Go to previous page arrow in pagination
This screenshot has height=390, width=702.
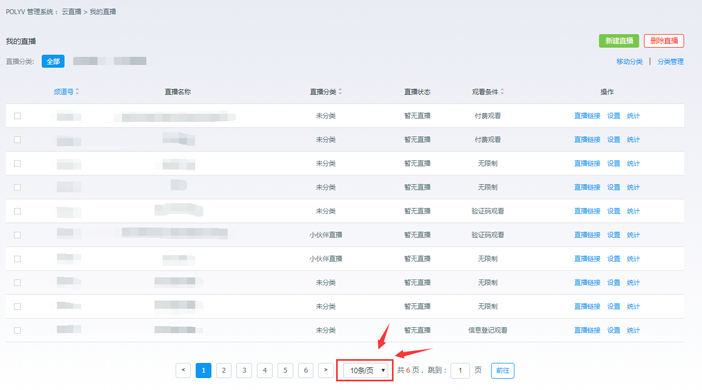(183, 370)
